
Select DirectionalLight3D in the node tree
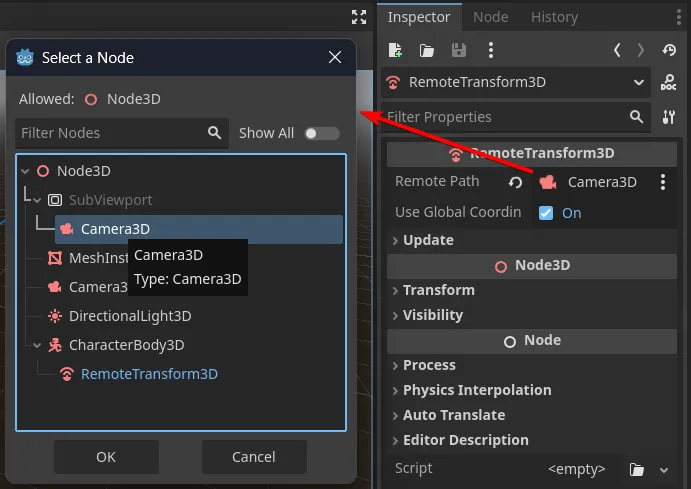click(130, 316)
